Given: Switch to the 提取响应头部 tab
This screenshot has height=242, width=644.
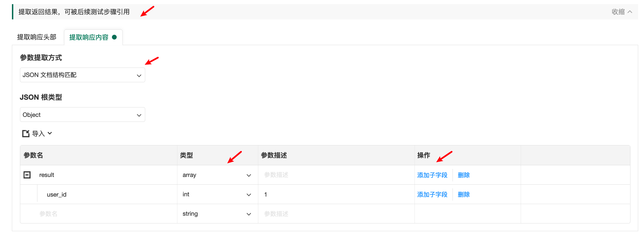Looking at the screenshot, I should tap(37, 37).
